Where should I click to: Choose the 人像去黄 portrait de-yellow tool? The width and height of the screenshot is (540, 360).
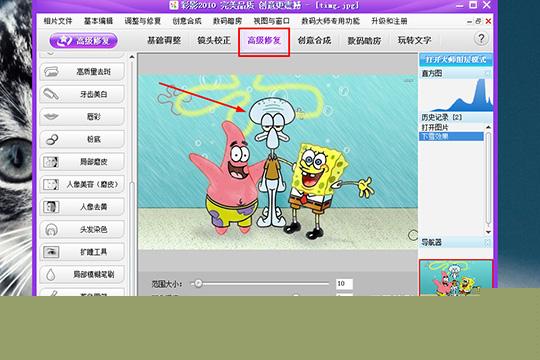tap(82, 207)
